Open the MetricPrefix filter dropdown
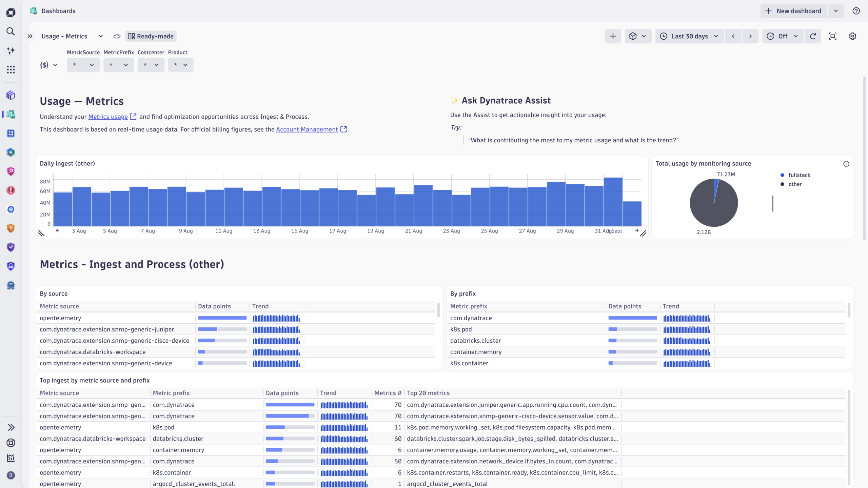Viewport: 868px width, 488px height. [119, 65]
